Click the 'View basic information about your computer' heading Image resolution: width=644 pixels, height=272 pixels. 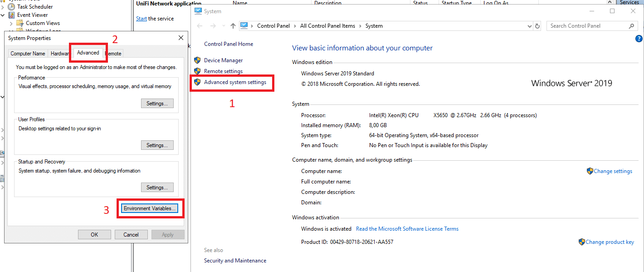click(x=362, y=48)
